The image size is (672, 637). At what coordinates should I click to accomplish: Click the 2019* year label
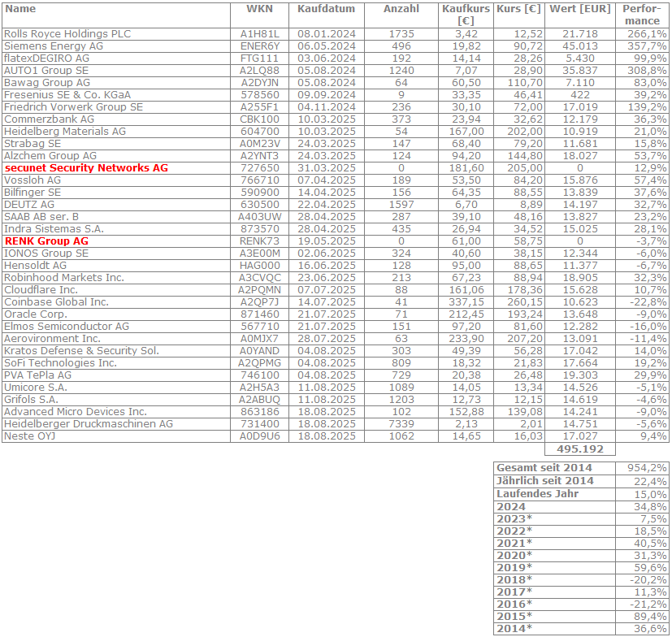pyautogui.click(x=514, y=568)
